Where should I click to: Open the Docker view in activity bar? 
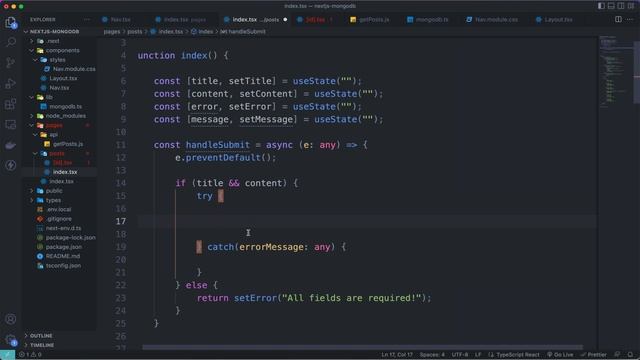point(11,144)
